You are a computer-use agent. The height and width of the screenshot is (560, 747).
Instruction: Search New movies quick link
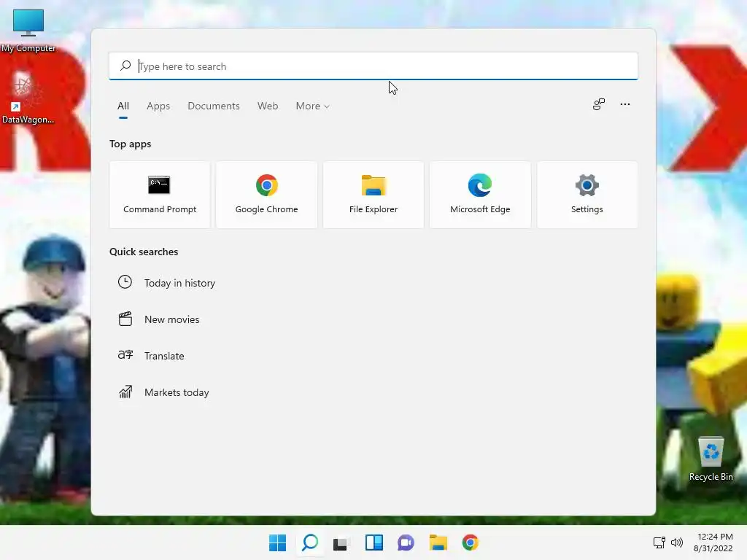tap(172, 319)
